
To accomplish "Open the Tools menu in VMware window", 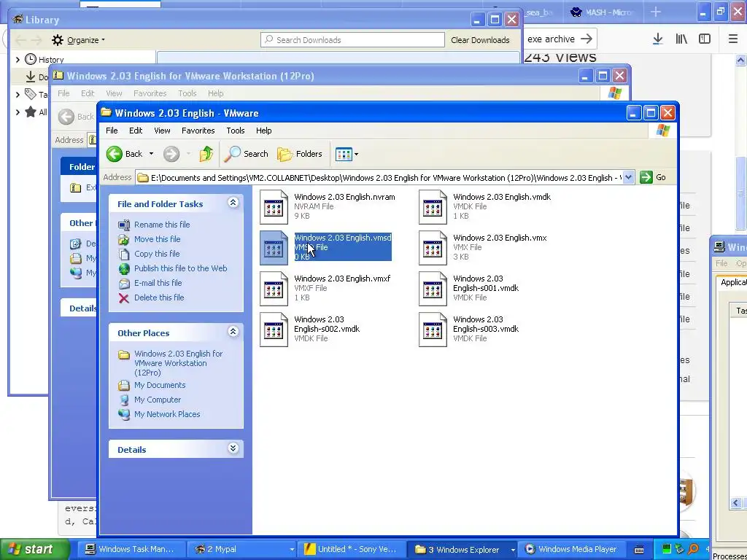I will 236,131.
